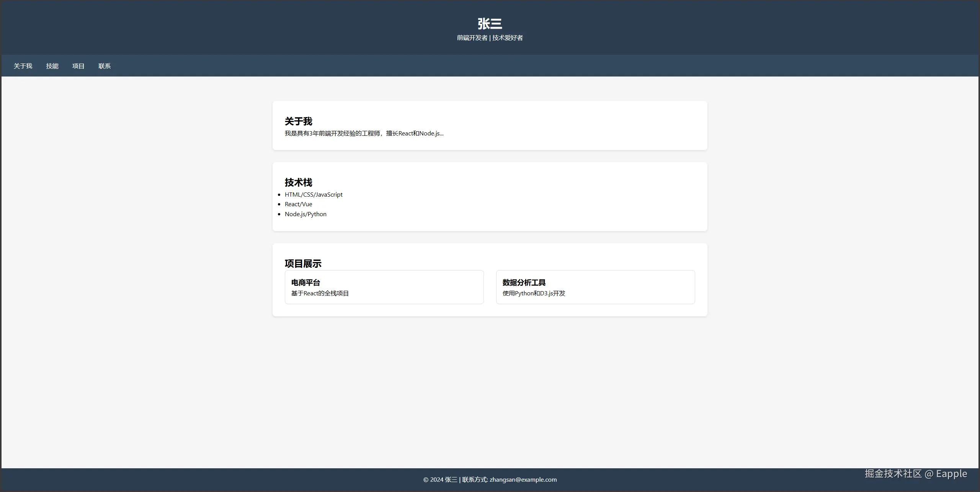This screenshot has height=492, width=980.
Task: Select the 项目 navigation item
Action: click(x=78, y=66)
